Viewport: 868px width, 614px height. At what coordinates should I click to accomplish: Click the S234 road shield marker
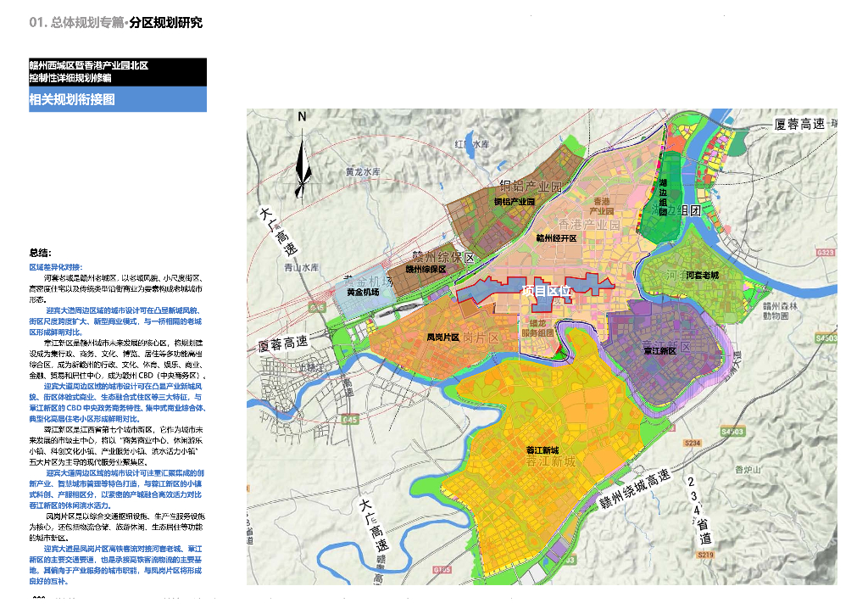click(693, 443)
